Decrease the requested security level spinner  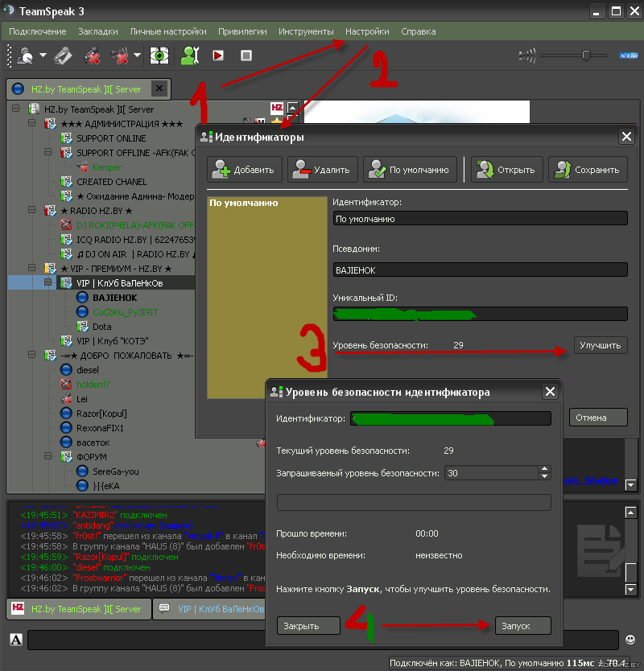544,476
